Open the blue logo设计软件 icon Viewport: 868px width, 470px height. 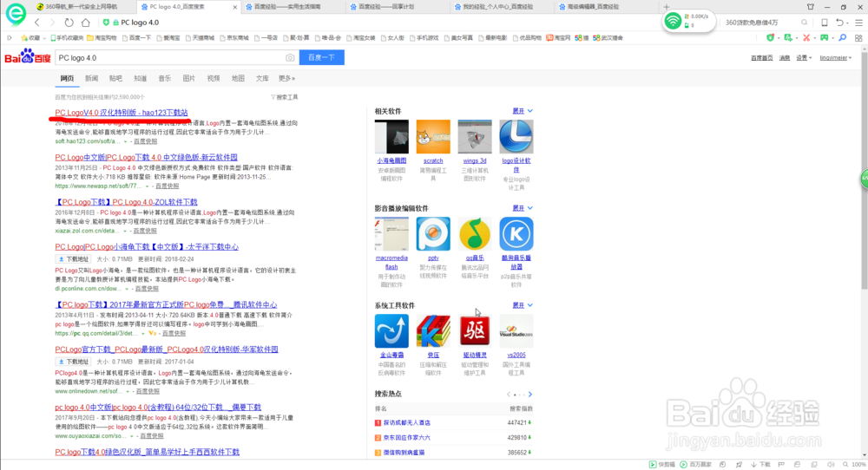point(516,136)
